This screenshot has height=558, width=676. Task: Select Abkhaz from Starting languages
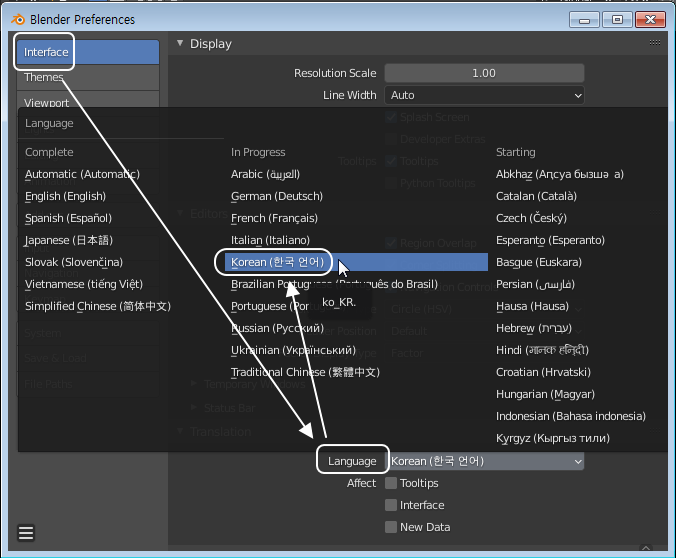point(560,174)
